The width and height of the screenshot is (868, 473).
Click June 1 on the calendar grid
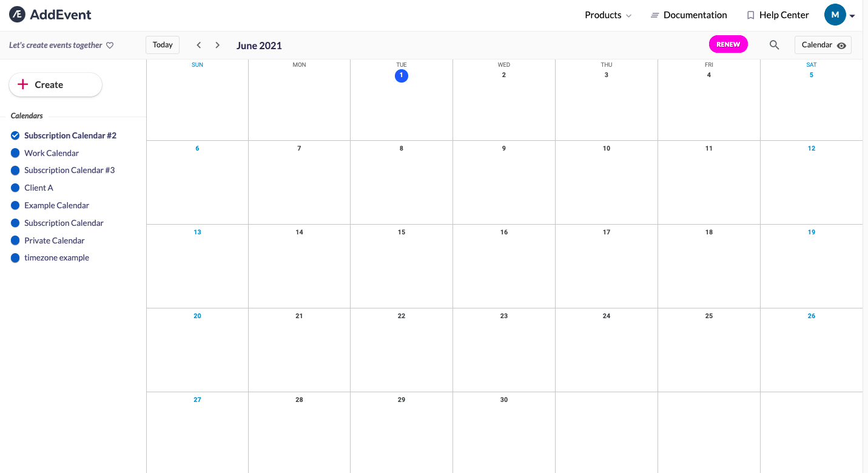coord(401,75)
